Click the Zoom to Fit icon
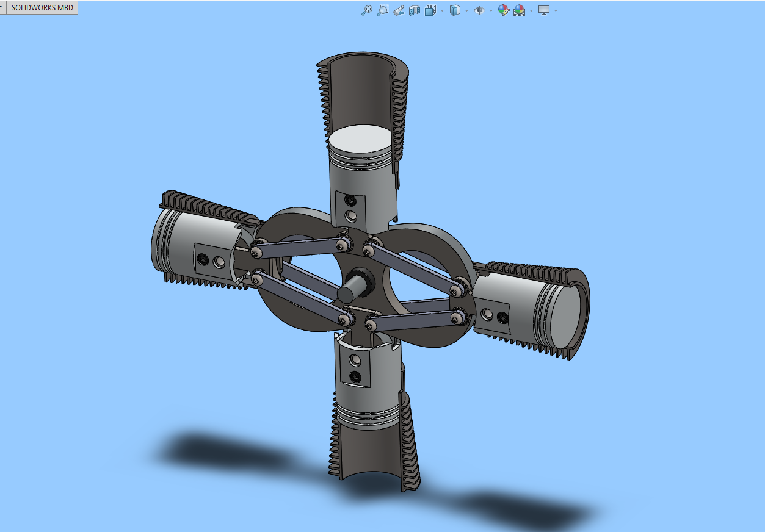 pos(367,10)
